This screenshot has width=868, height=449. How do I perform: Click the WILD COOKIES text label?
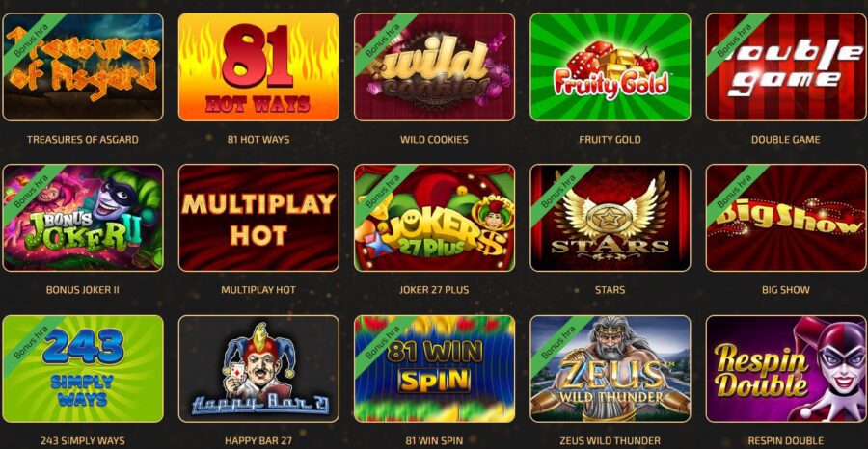click(x=434, y=140)
